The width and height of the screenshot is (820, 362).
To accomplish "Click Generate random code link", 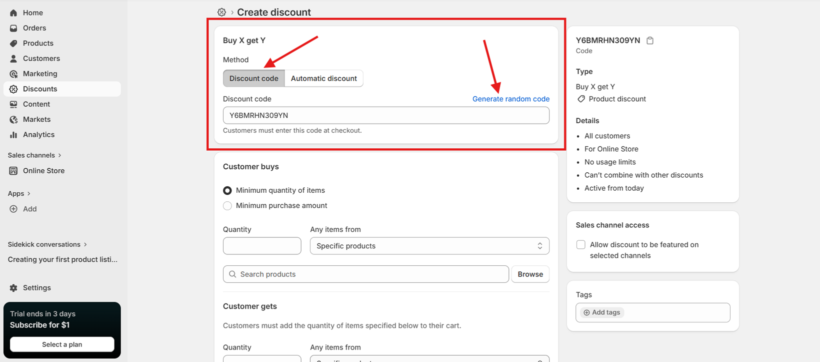I will click(511, 99).
